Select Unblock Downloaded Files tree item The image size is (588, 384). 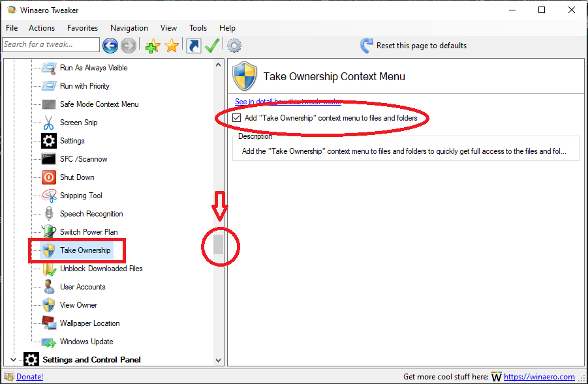(101, 269)
